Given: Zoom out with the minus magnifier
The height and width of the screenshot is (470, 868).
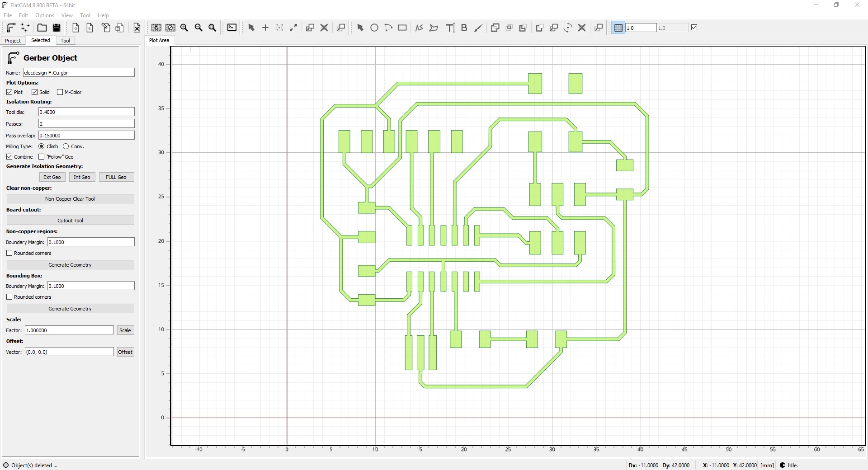Looking at the screenshot, I should pyautogui.click(x=198, y=28).
